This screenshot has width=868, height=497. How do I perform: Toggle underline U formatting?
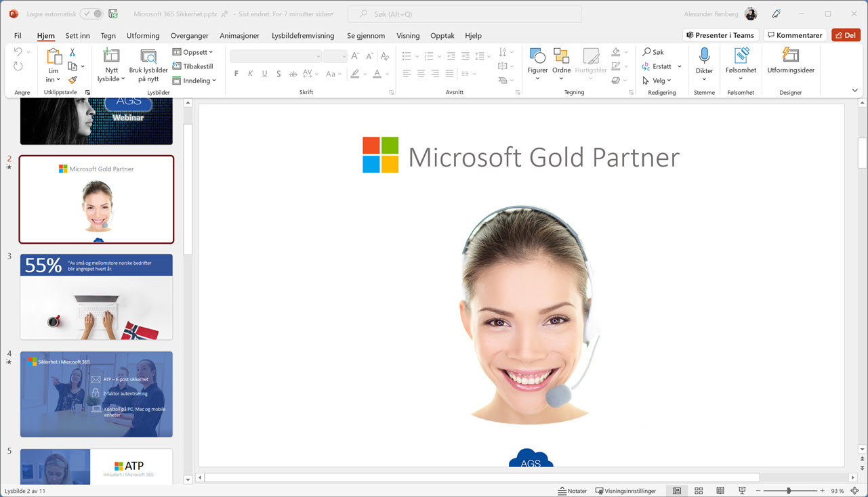pyautogui.click(x=264, y=74)
